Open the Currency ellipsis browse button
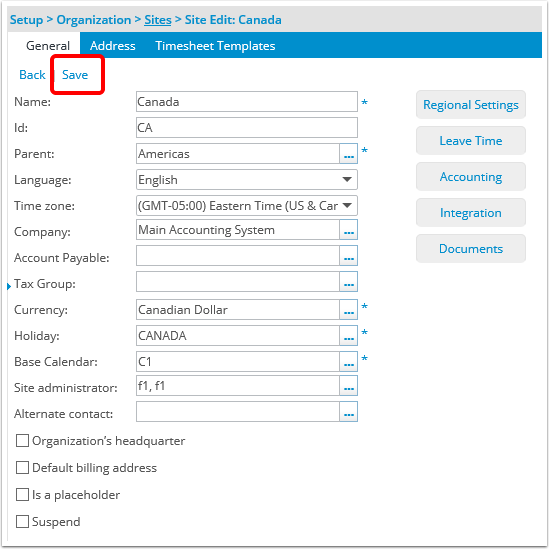 click(x=348, y=310)
